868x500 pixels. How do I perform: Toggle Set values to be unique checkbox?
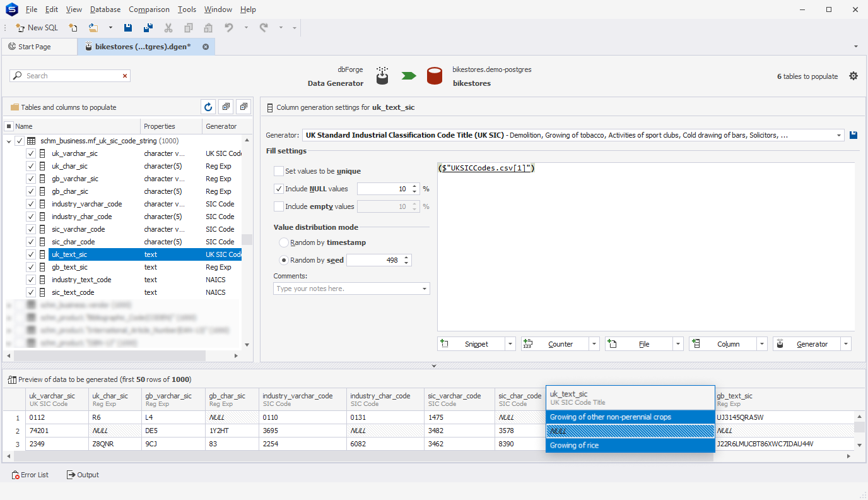click(278, 171)
